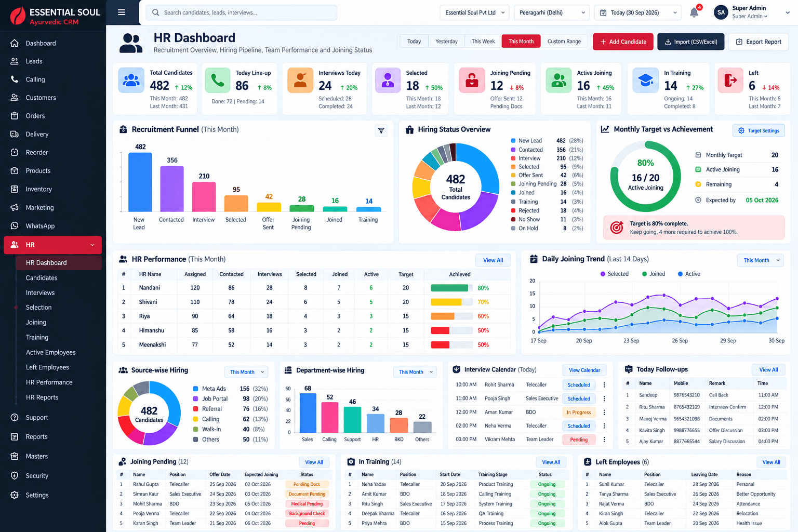
Task: Open Target Settings
Action: [759, 131]
